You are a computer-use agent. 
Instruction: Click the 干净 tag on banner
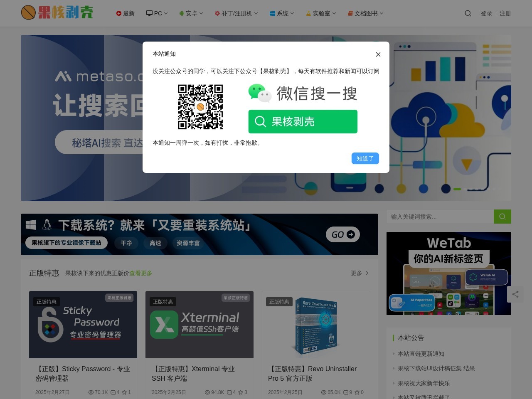(126, 243)
